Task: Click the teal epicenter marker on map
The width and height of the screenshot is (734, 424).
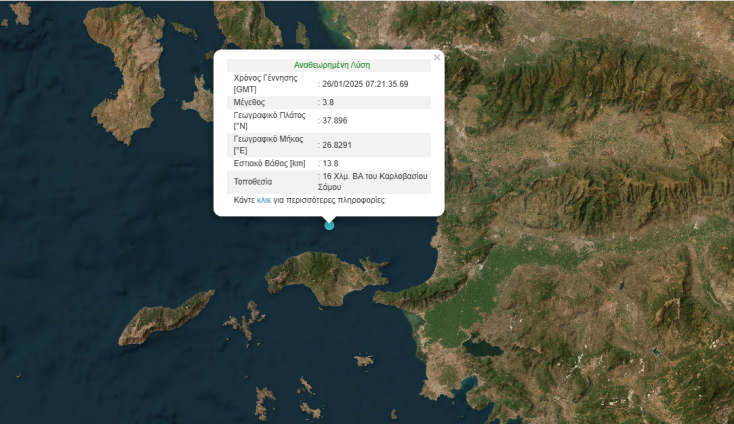Action: [x=329, y=224]
